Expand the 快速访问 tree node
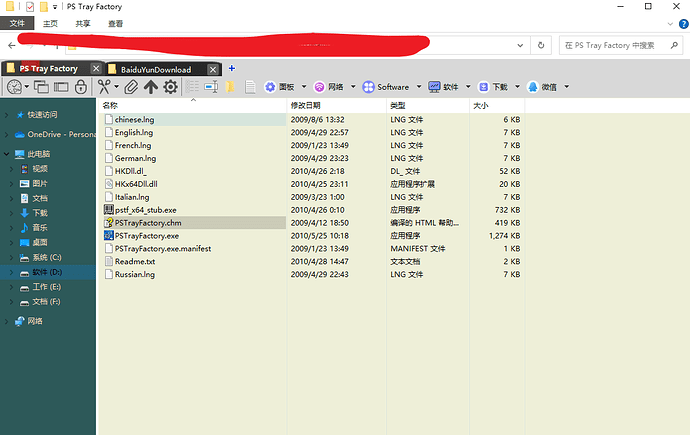690x435 pixels. (6, 115)
